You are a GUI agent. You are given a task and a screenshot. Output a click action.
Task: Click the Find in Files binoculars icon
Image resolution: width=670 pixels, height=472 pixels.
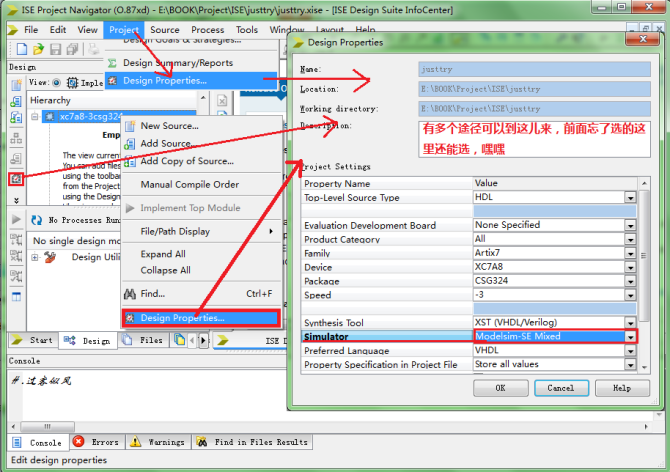pos(202,442)
